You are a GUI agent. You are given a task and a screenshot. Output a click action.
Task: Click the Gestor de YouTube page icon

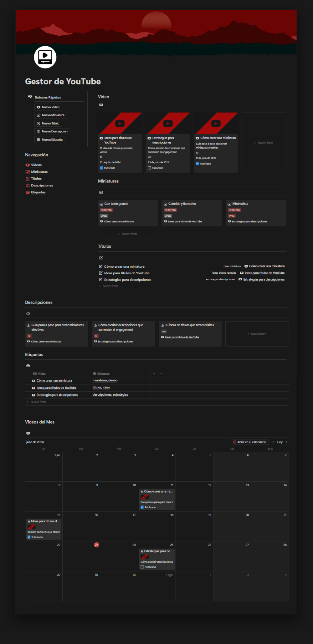tap(45, 57)
